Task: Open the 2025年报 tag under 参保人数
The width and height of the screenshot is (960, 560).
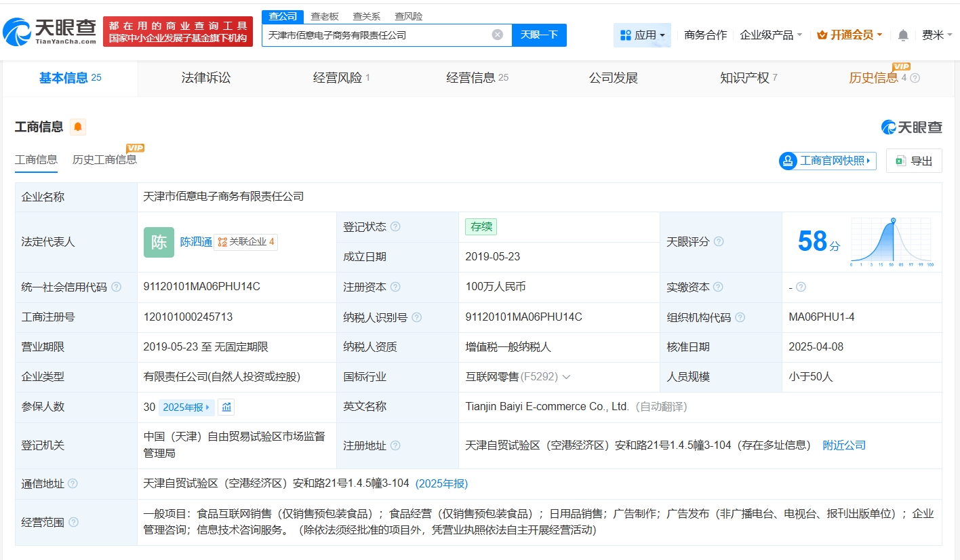Action: click(x=187, y=407)
